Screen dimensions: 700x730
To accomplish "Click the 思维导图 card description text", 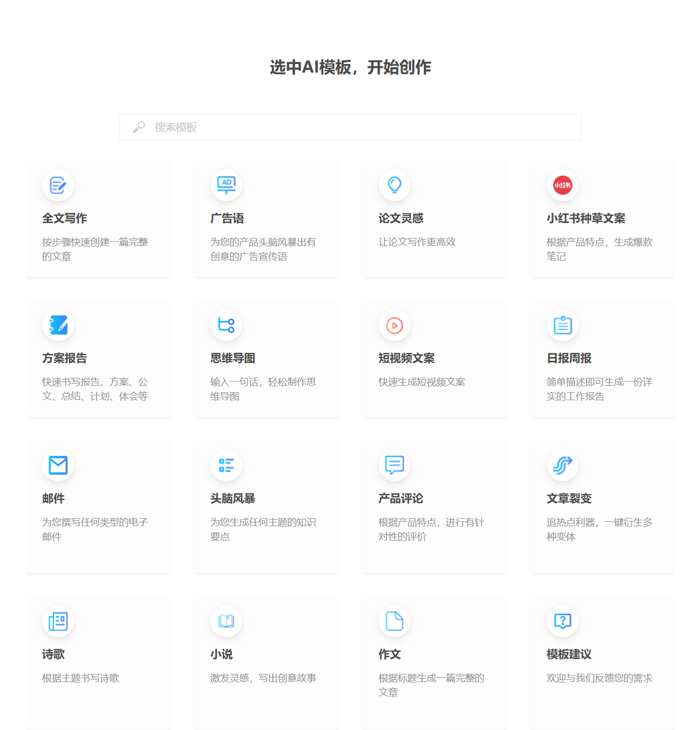I will [x=263, y=389].
